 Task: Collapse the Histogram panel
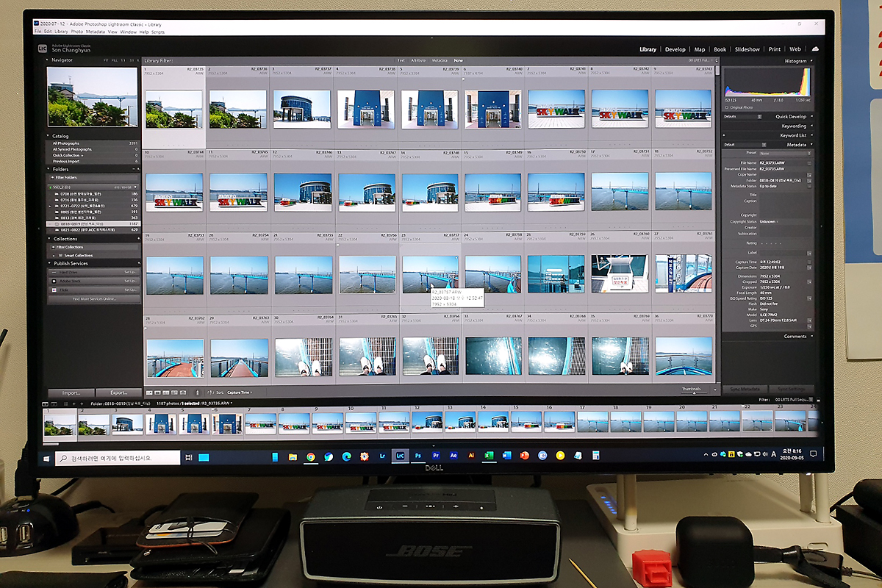[x=810, y=61]
